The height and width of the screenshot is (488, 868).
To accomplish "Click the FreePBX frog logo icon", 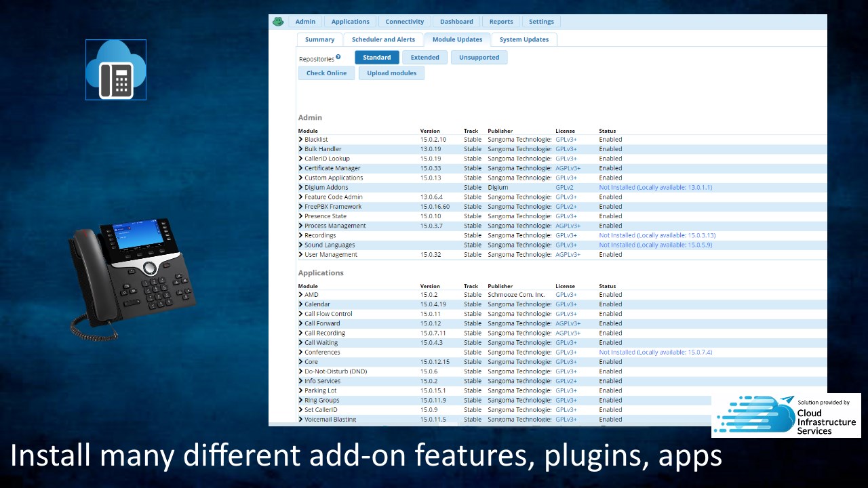I will pos(278,22).
